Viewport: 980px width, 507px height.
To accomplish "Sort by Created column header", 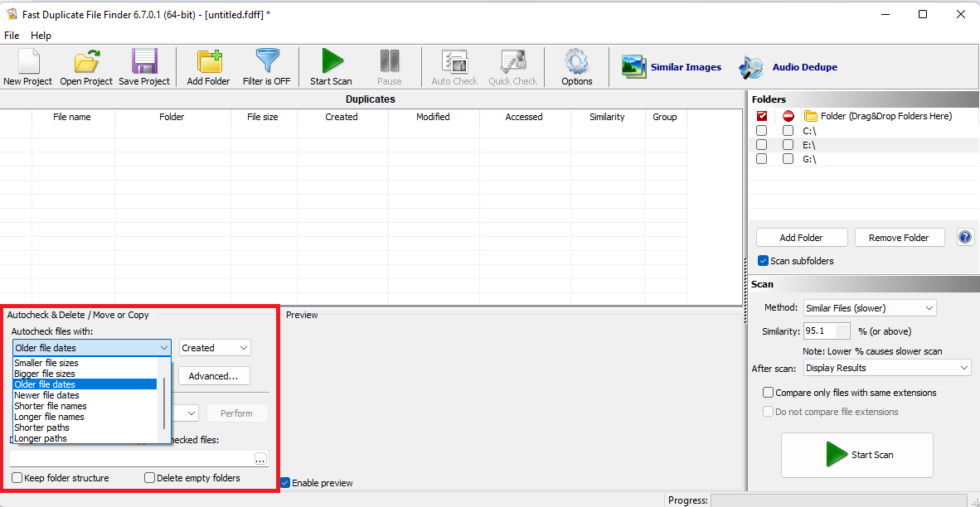I will point(342,117).
